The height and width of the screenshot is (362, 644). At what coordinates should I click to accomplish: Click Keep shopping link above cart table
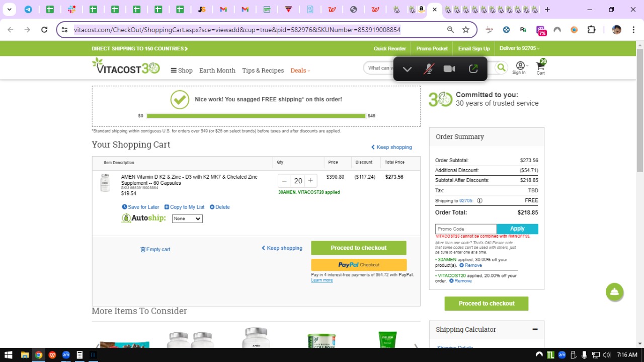pyautogui.click(x=391, y=147)
